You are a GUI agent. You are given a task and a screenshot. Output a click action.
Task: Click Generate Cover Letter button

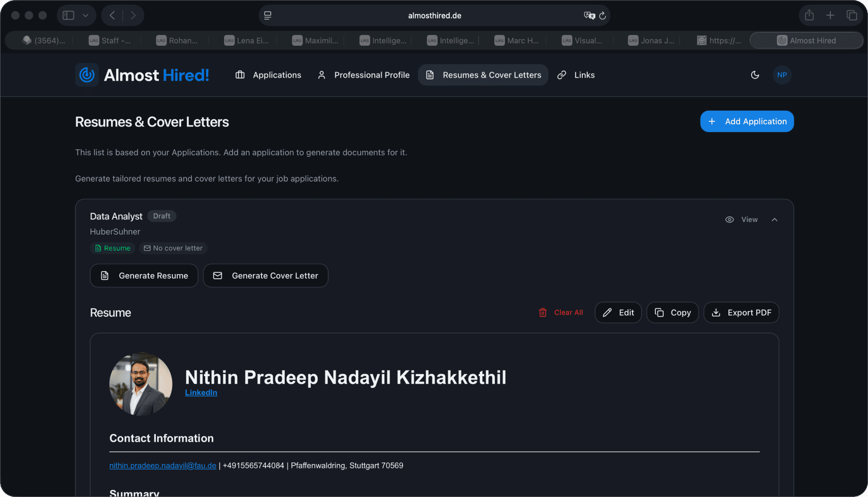pyautogui.click(x=265, y=276)
